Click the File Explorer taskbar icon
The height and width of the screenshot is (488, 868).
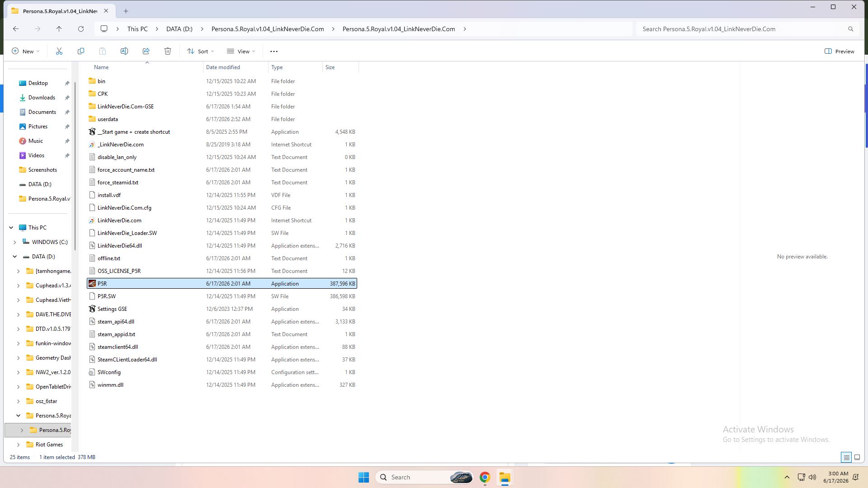pyautogui.click(x=505, y=477)
